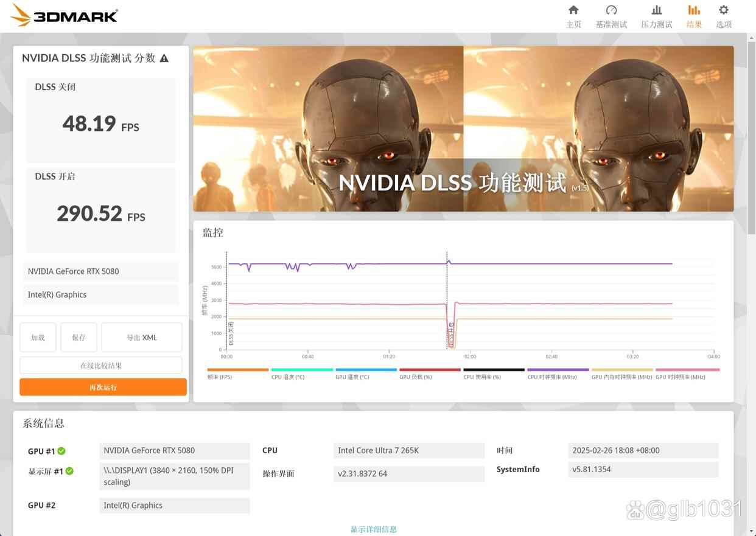This screenshot has height=536, width=756.
Task: Click the 压力测试 (Stress Test) bar-chart icon
Action: tap(656, 16)
